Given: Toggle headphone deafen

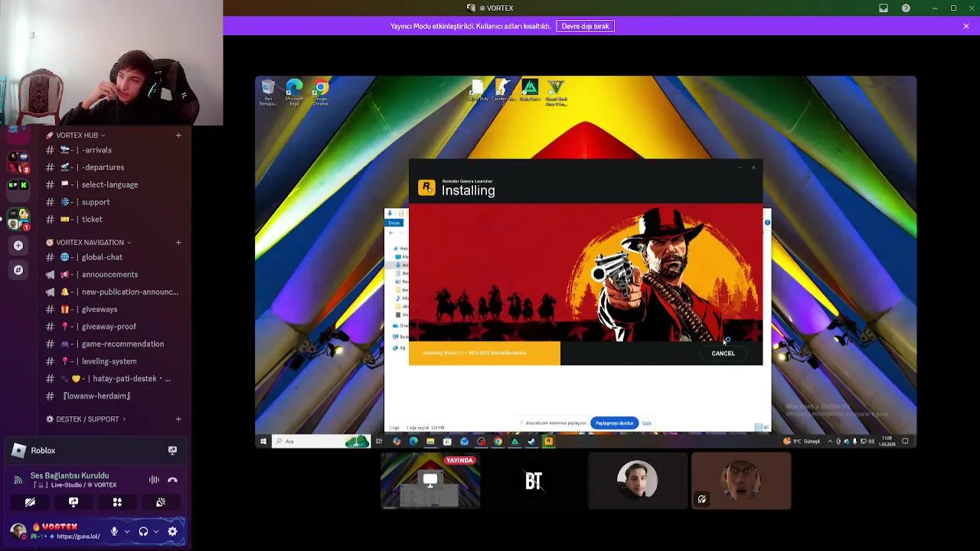Looking at the screenshot, I should click(143, 531).
